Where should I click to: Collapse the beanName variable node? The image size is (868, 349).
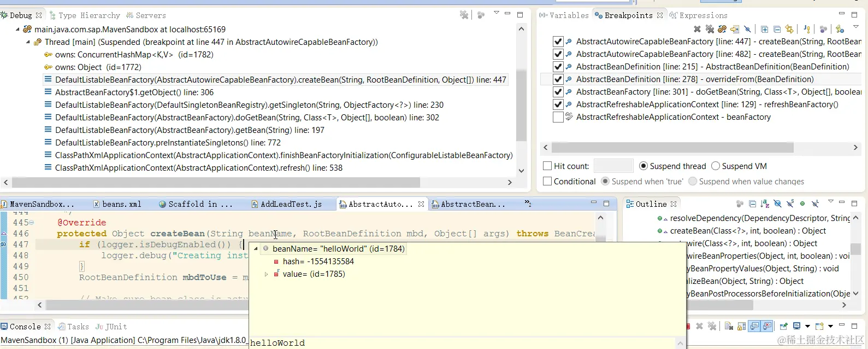coord(256,249)
